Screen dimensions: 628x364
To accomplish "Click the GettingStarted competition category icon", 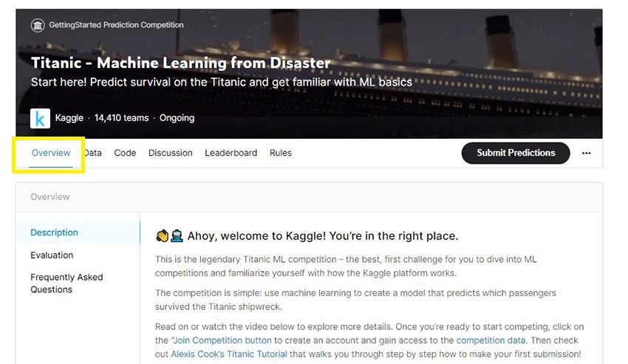I will pyautogui.click(x=38, y=26).
